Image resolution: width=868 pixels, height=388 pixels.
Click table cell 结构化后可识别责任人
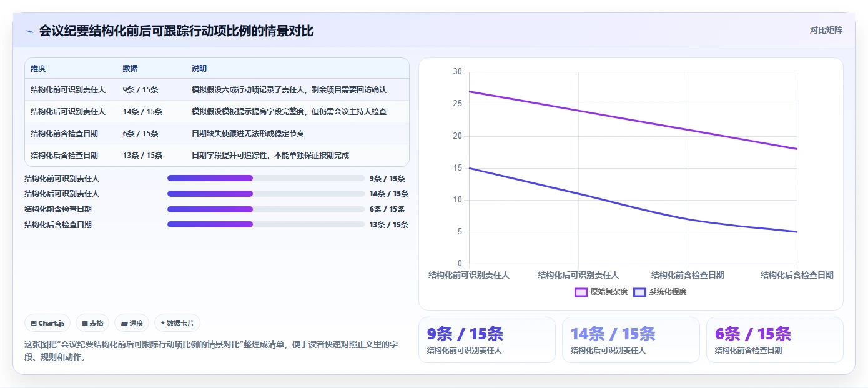[x=68, y=112]
